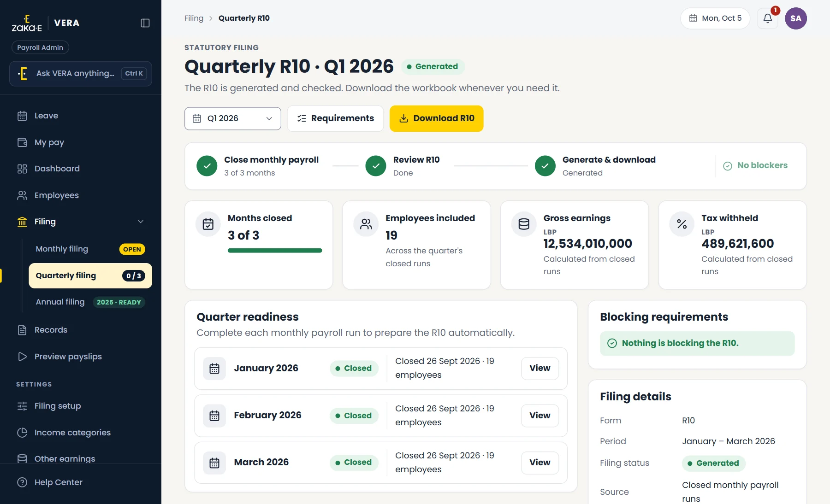Click the 12,534,010,000 gross earnings value
This screenshot has width=830, height=504.
587,244
